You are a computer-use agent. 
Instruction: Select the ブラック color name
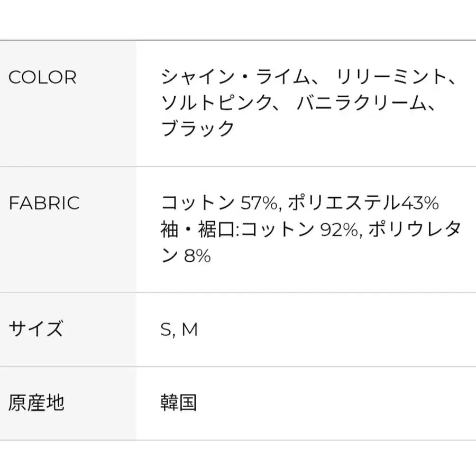click(x=197, y=129)
